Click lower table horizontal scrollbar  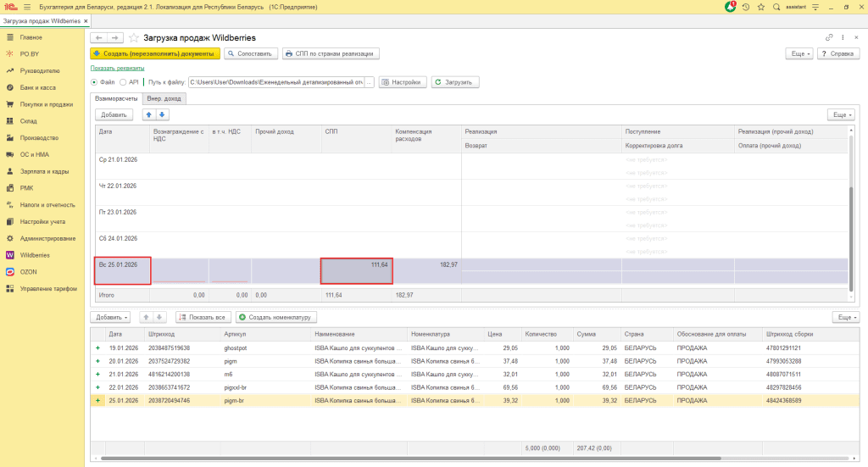coord(411,459)
